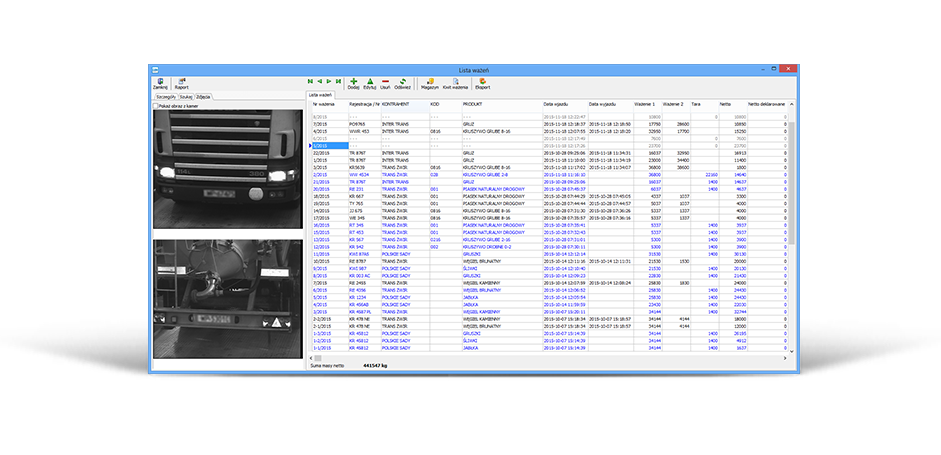Enable 'Pokaż obraz z kamer' checkbox
Screen dimensions: 941x455
155,104
